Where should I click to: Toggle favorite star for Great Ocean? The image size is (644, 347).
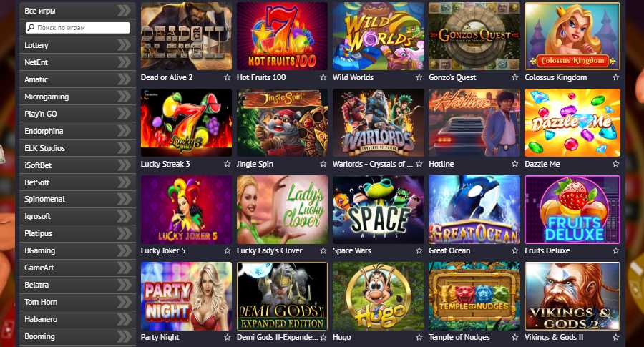tap(515, 250)
